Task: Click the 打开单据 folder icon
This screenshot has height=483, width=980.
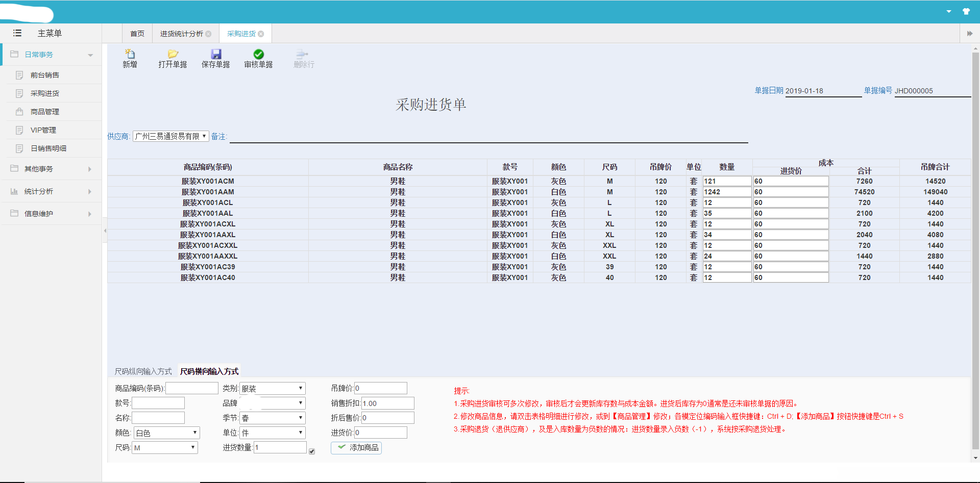Action: [x=173, y=54]
